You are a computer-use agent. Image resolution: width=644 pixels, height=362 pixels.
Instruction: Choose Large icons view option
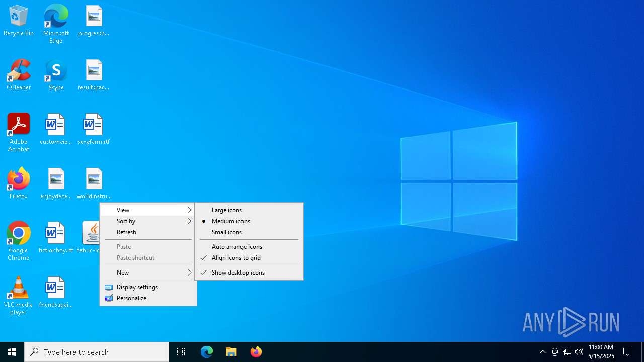(x=249, y=210)
